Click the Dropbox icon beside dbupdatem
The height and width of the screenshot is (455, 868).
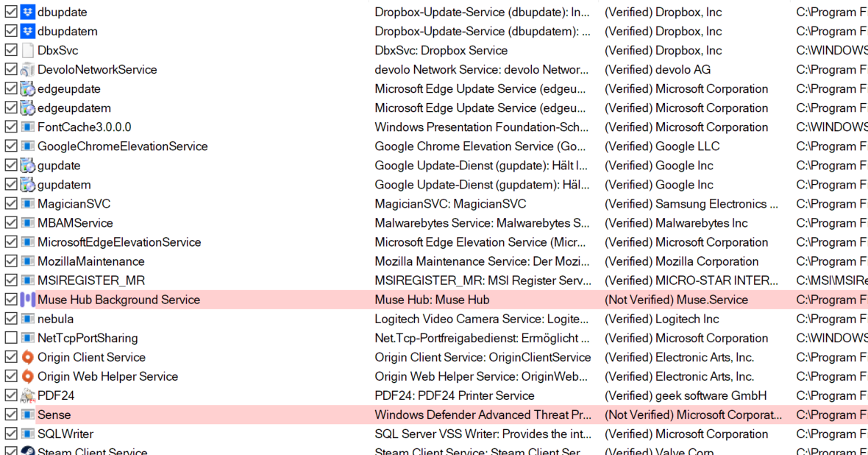pyautogui.click(x=28, y=31)
